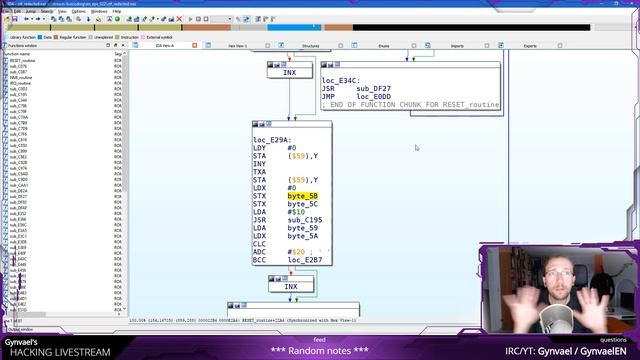Open the Help menu
Viewport: 640px width, 360px height.
coord(117,11)
